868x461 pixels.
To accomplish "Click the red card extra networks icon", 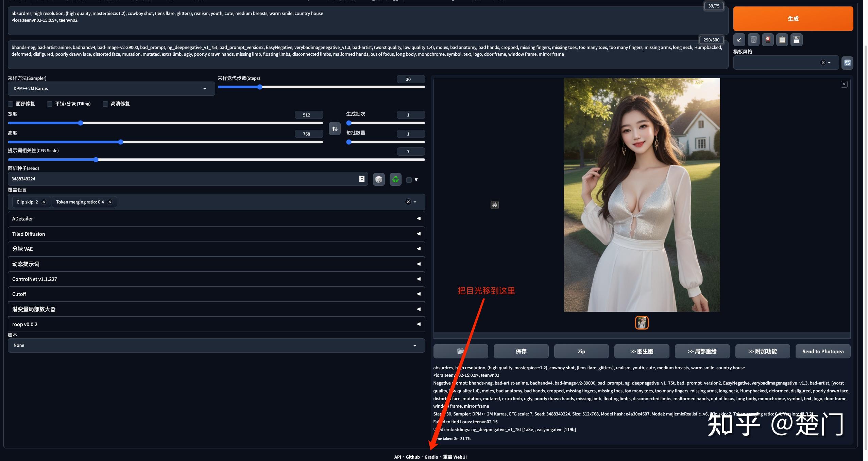I will tap(768, 40).
